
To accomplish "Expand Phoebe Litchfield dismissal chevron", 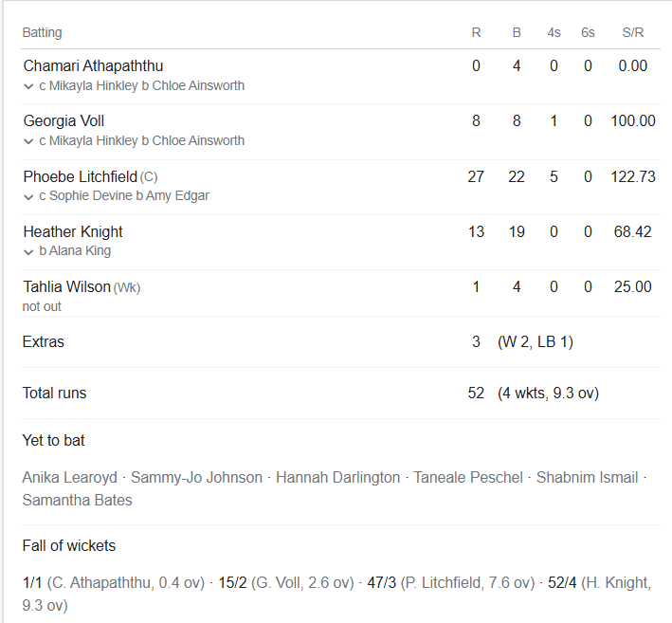I will click(x=28, y=196).
